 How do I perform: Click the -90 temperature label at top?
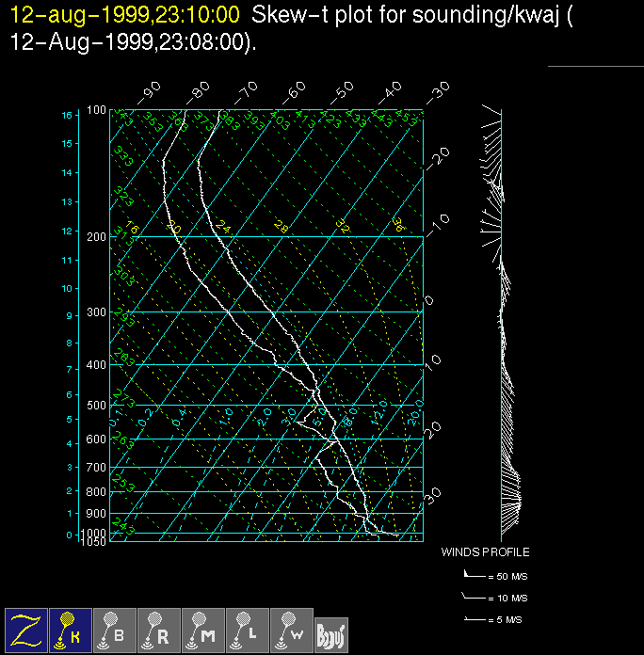pos(149,92)
